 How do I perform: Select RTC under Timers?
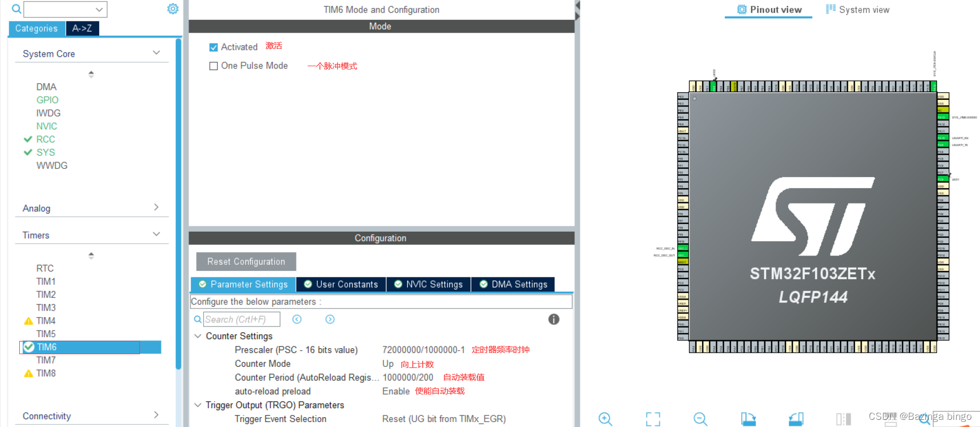pyautogui.click(x=45, y=268)
